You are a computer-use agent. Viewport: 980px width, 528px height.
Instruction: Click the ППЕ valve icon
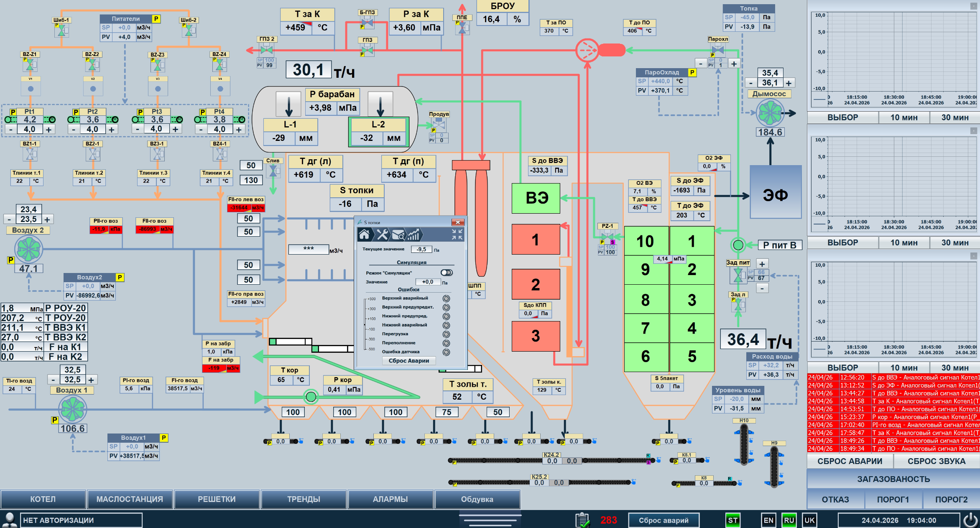coord(462,28)
